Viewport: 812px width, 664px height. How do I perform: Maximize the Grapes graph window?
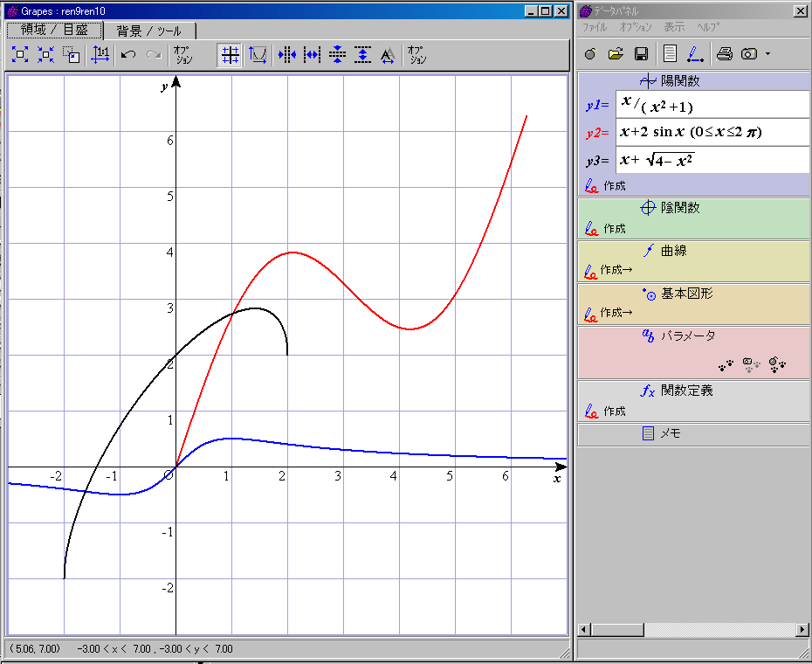pos(546,10)
